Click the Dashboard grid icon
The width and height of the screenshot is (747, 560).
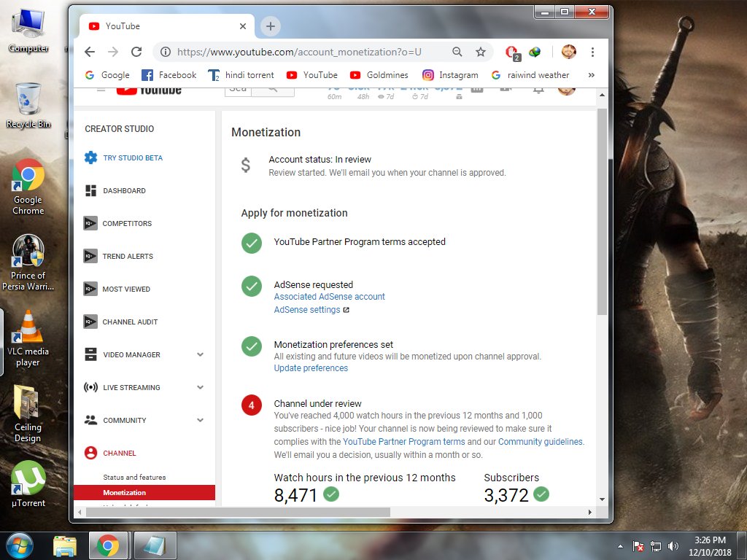tap(90, 190)
